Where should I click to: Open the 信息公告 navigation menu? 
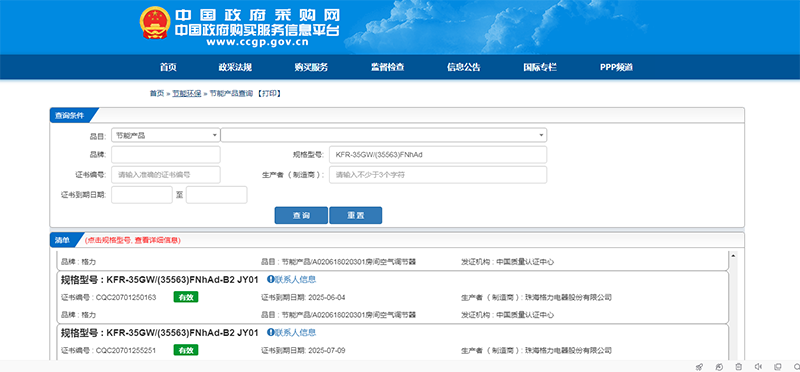[464, 67]
